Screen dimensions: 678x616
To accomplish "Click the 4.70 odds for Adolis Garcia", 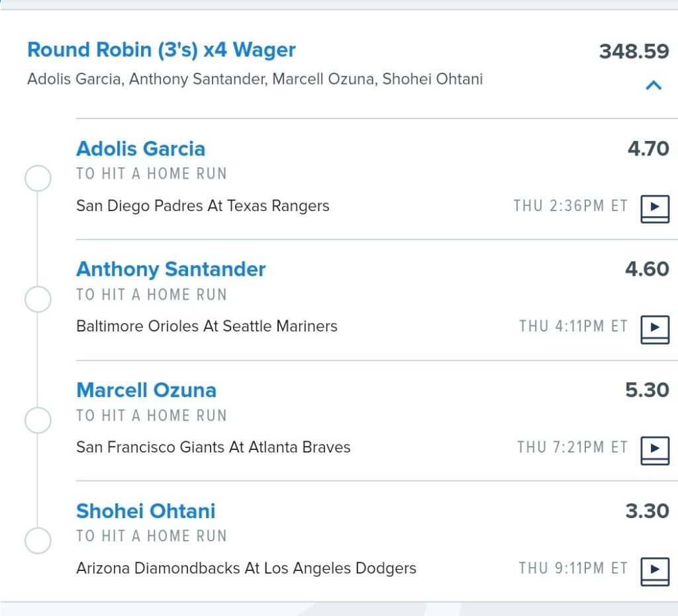I will click(x=648, y=149).
